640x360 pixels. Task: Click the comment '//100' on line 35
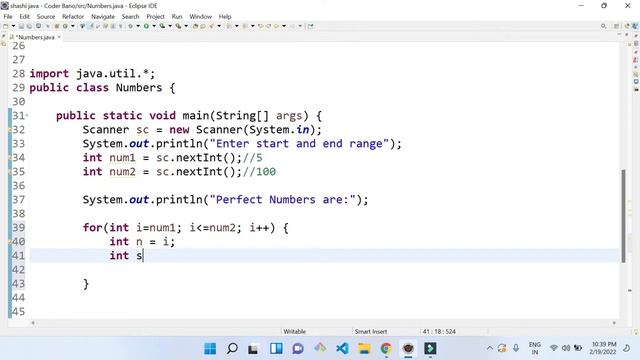(259, 172)
